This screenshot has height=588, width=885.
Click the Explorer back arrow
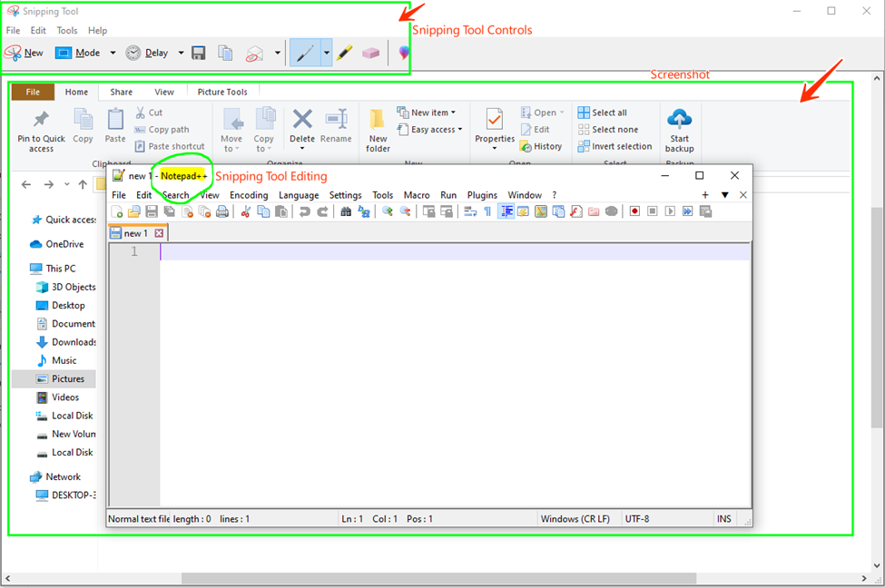[x=26, y=184]
